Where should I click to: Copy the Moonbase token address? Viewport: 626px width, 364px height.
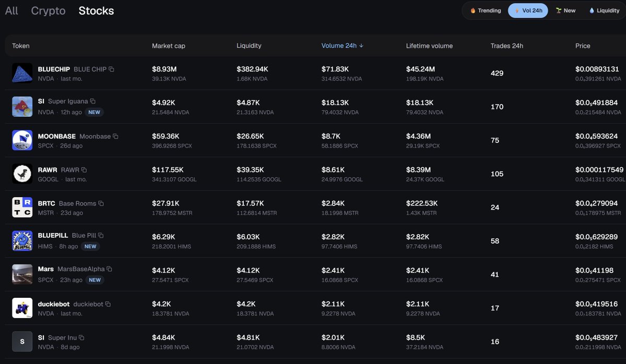[115, 136]
